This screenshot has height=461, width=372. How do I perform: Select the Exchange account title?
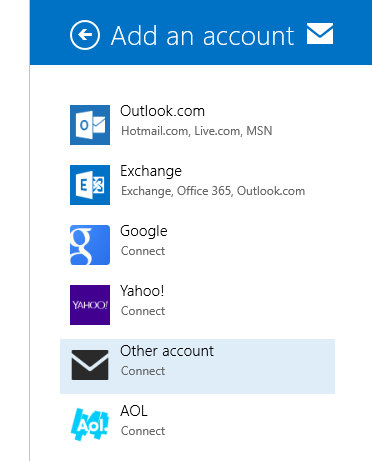(151, 171)
